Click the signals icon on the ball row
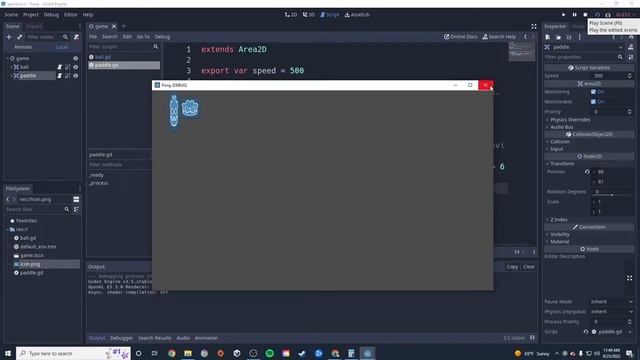The height and width of the screenshot is (360, 640). [x=68, y=67]
